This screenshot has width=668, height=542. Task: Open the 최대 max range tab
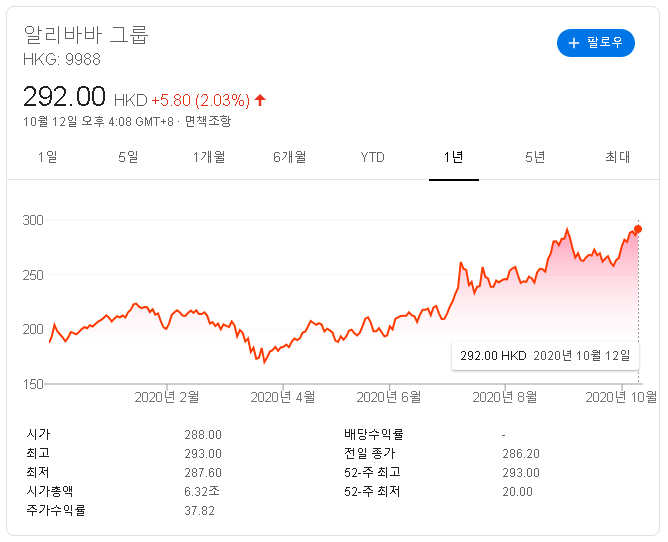[617, 157]
